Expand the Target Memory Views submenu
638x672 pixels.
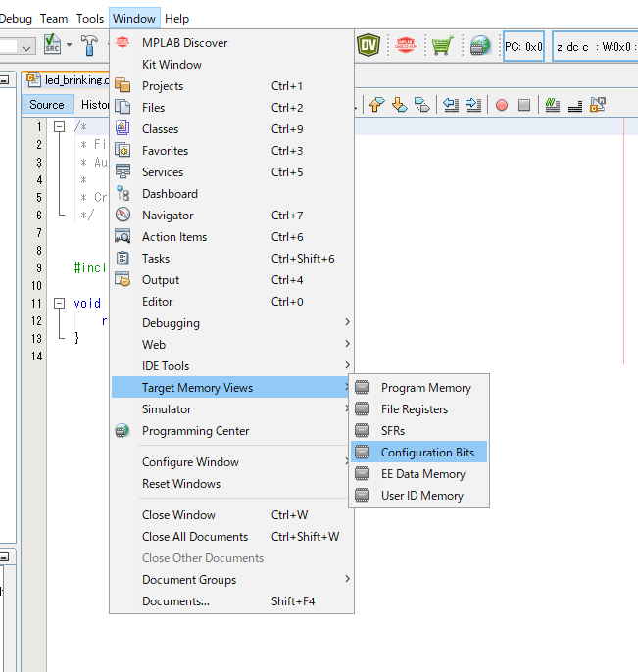pos(232,388)
